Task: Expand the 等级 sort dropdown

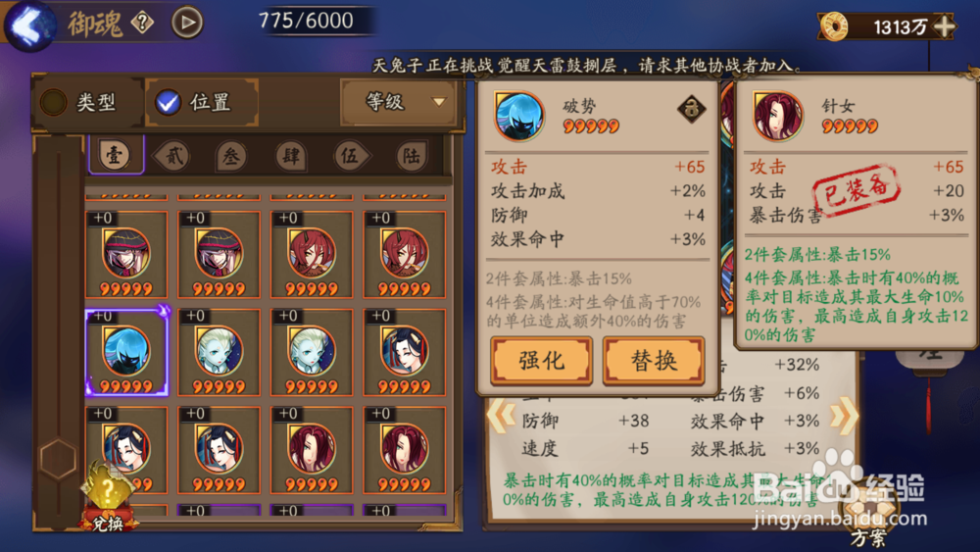Action: click(403, 102)
